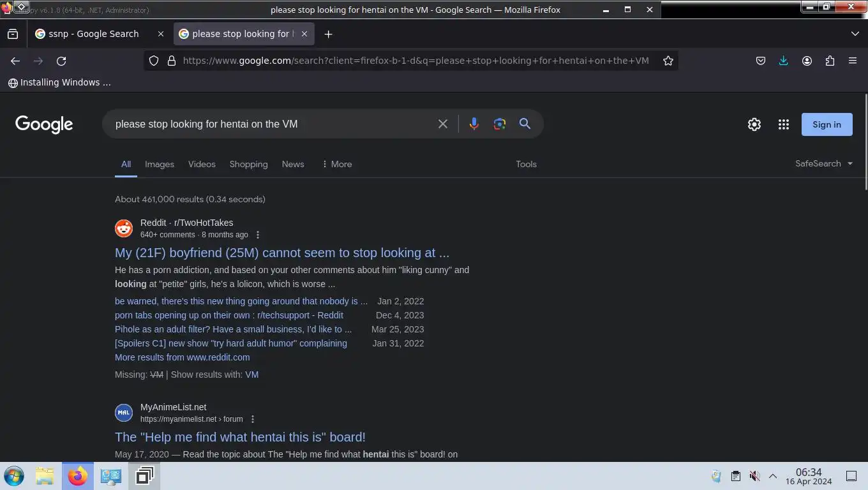The width and height of the screenshot is (868, 490).
Task: Open the search Tools options
Action: coord(526,164)
